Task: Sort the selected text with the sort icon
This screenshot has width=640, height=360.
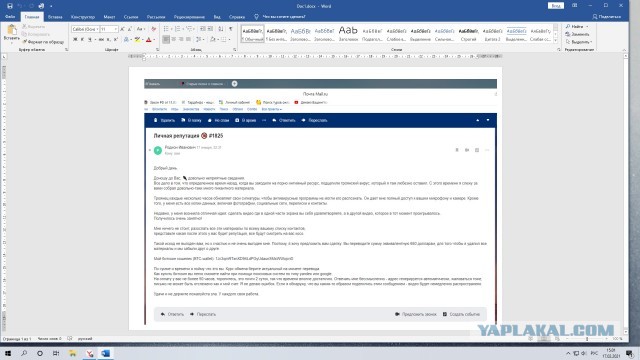Action: coord(221,29)
